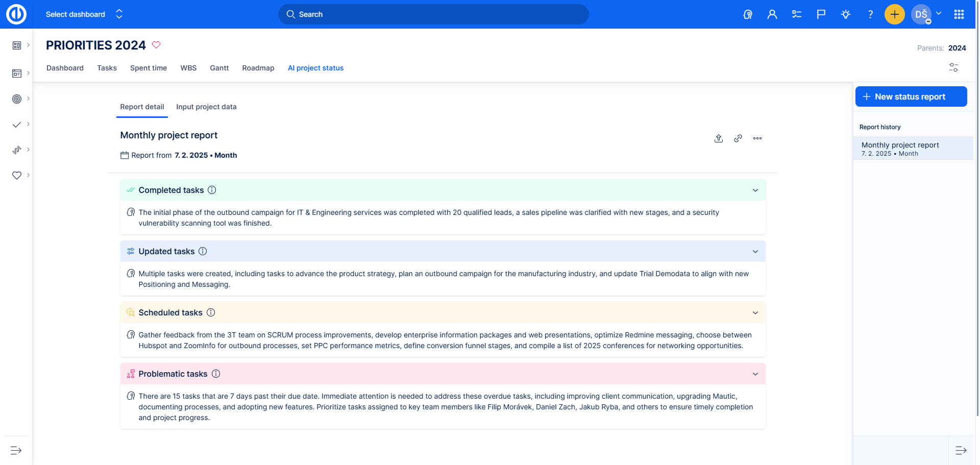This screenshot has width=980, height=465.
Task: Collapse the Problematic tasks section
Action: pos(755,374)
